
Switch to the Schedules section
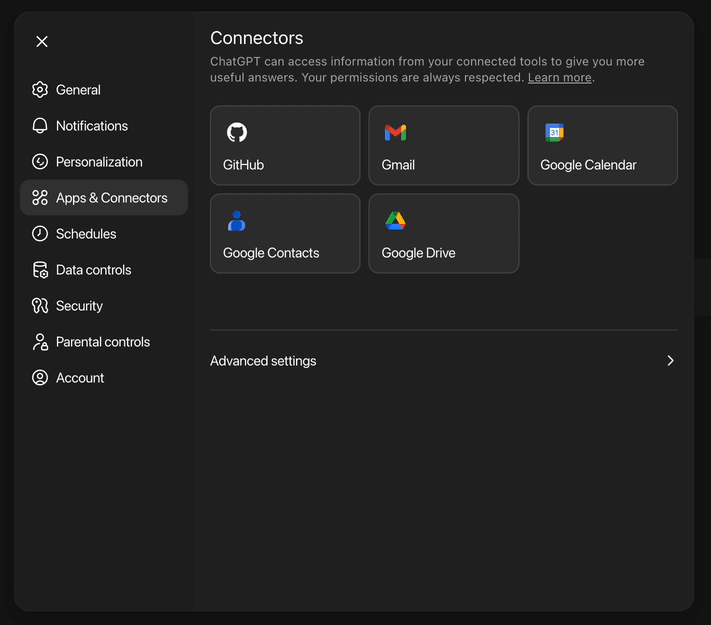tap(86, 234)
